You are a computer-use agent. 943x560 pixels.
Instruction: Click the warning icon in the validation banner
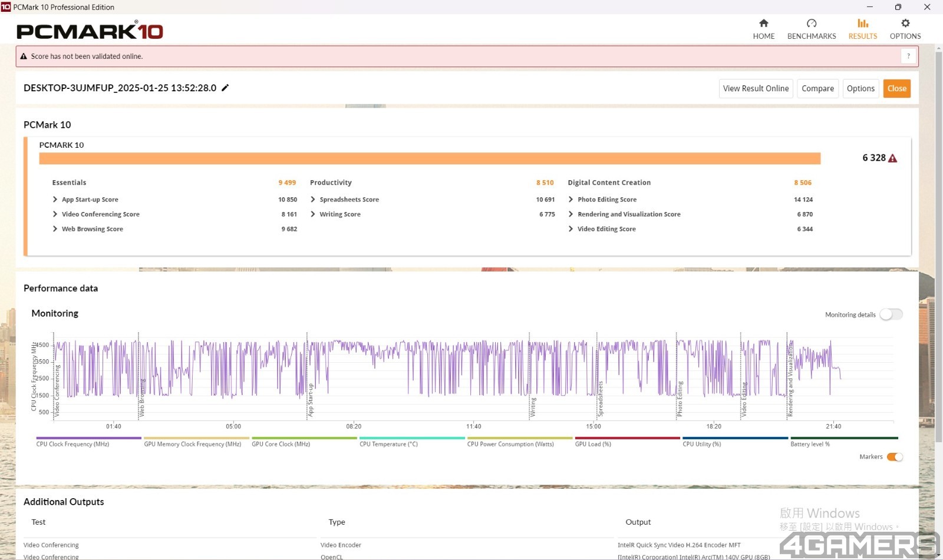click(24, 57)
